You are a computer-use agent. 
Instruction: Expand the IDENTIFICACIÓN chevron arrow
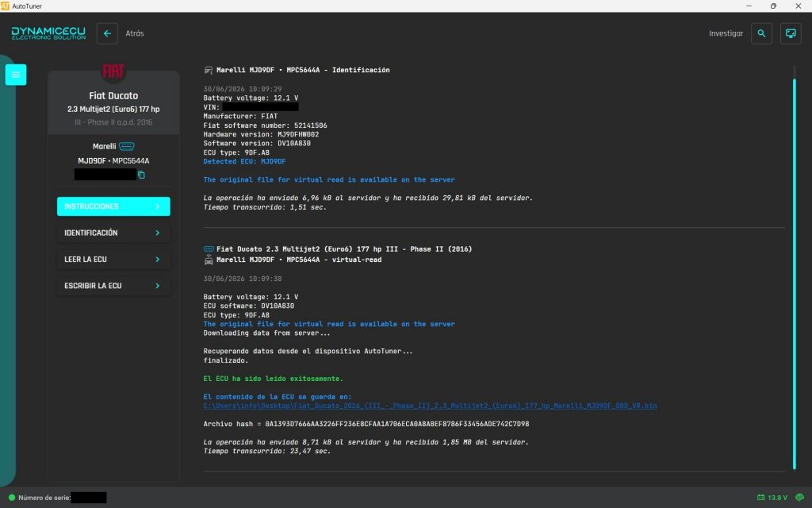click(x=158, y=233)
